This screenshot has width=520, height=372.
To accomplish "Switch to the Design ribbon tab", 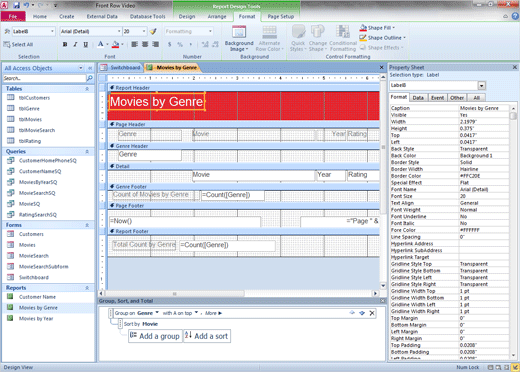I will (187, 16).
